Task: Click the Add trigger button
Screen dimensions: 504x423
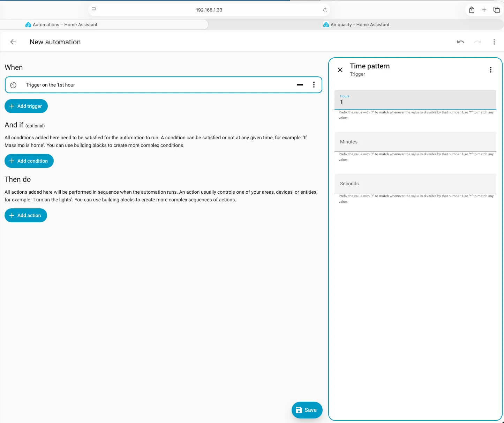Action: point(26,106)
